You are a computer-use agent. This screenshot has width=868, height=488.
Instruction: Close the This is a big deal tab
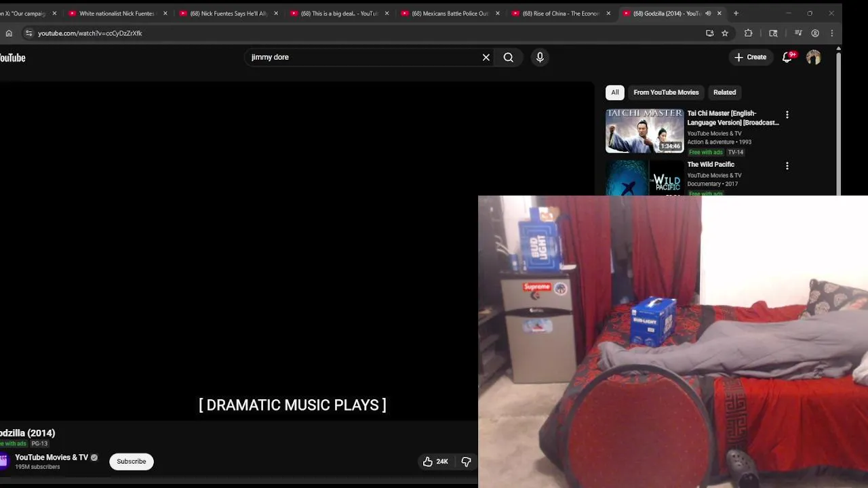coord(387,14)
